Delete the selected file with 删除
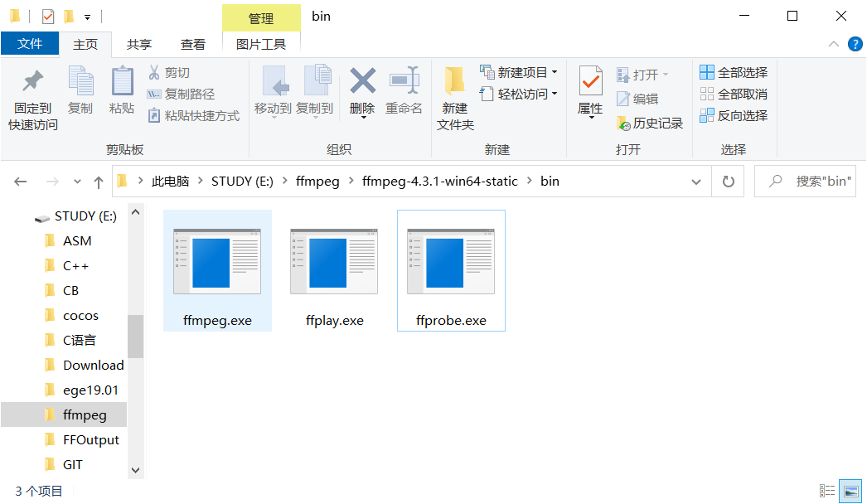This screenshot has width=867, height=504. pos(363,92)
